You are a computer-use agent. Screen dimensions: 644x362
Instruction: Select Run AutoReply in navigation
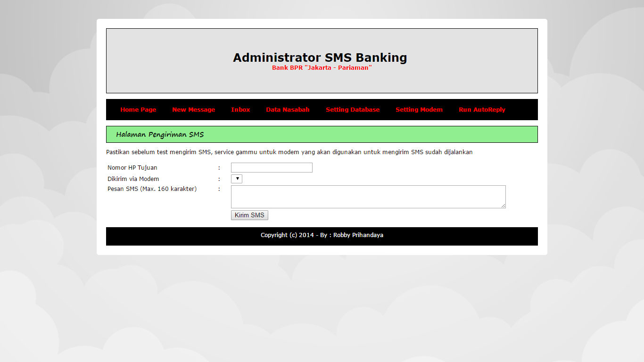tap(482, 110)
